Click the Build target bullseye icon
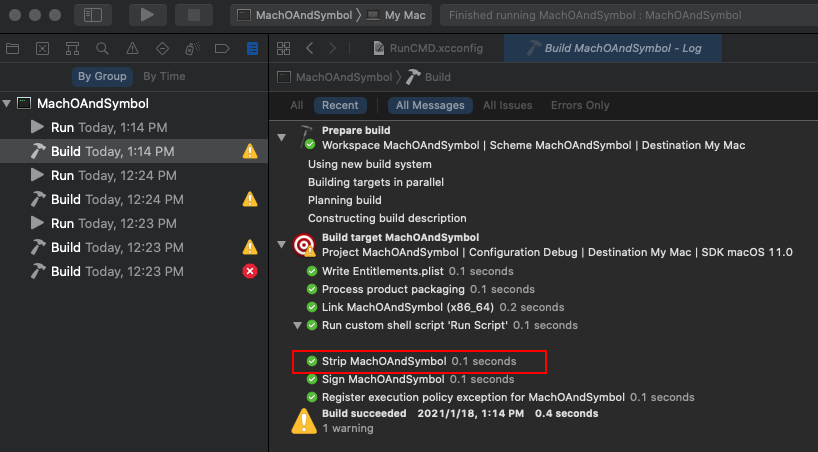 click(304, 245)
